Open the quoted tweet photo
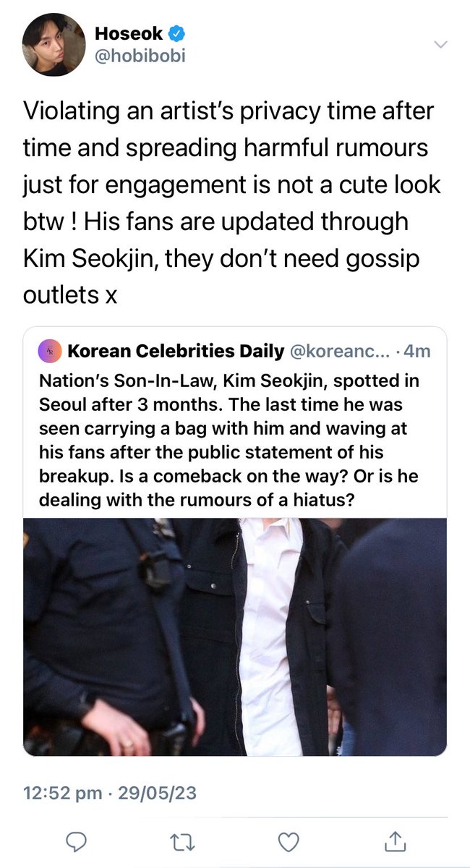This screenshot has height=868, width=470. tap(235, 637)
